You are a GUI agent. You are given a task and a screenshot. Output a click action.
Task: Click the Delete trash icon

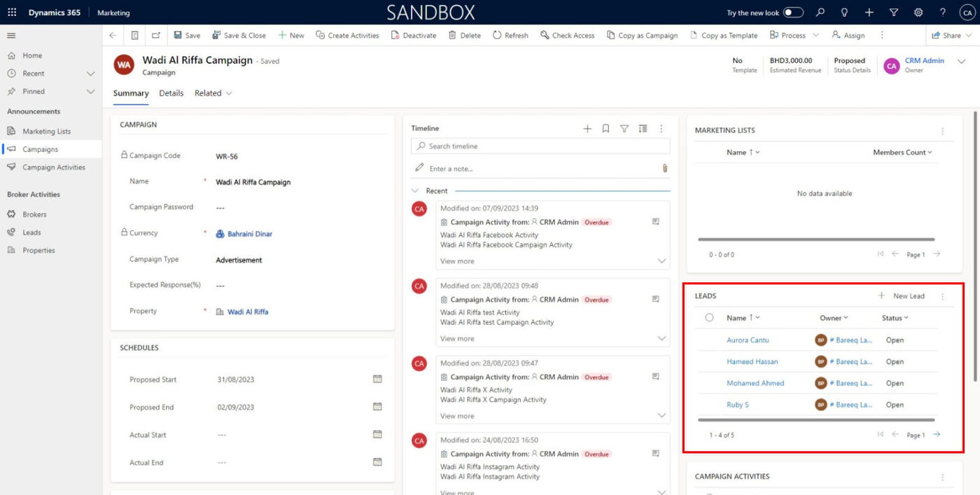[452, 35]
